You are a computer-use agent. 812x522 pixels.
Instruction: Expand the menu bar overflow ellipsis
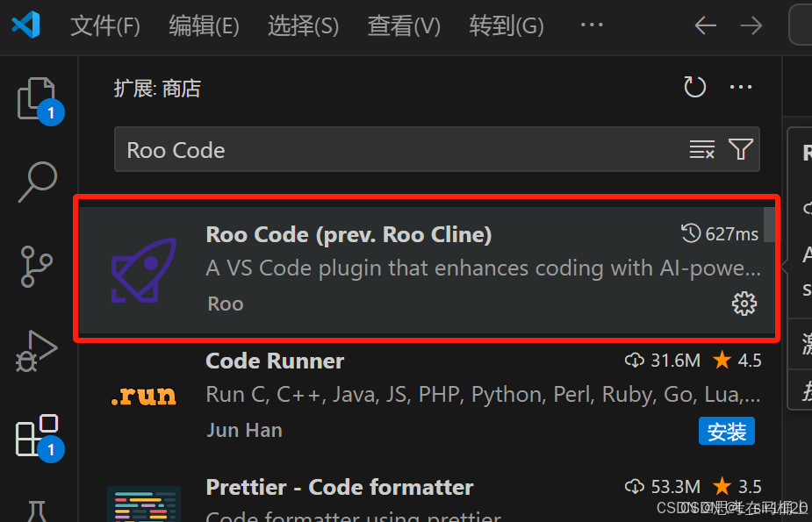(x=592, y=25)
